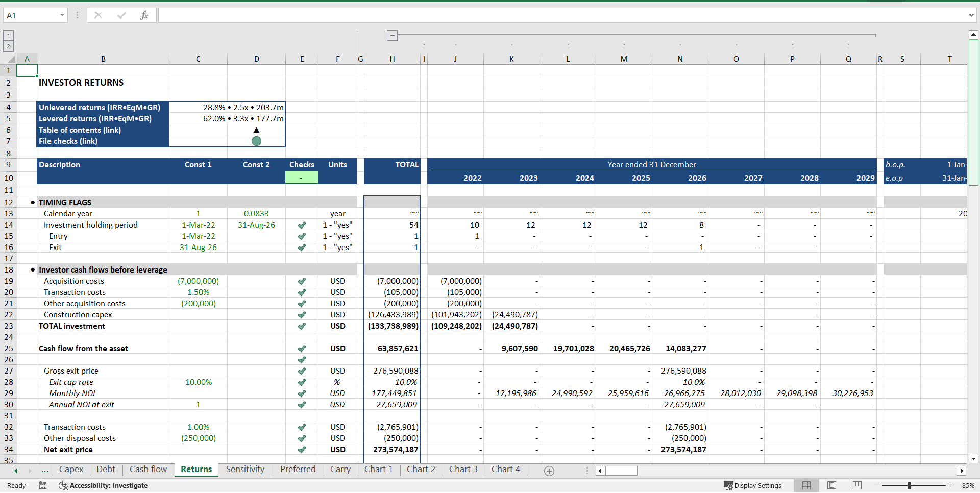
Task: Switch to the Preferred sheet tab
Action: pos(298,470)
